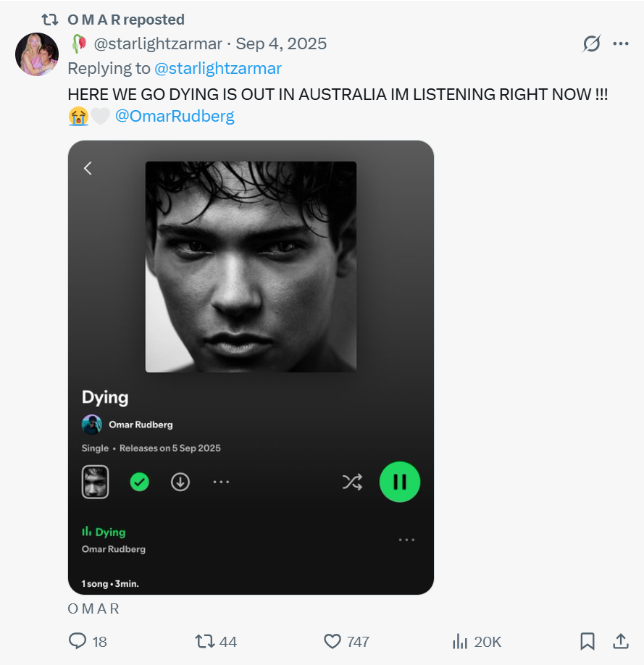
Task: Click the back chevron in Spotify
Action: [88, 168]
